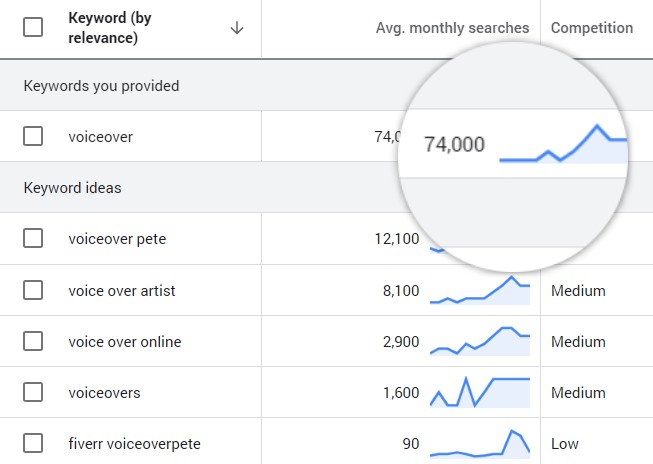This screenshot has width=653, height=464.
Task: Tick the checkbox next to voice over artist
Action: pos(33,290)
